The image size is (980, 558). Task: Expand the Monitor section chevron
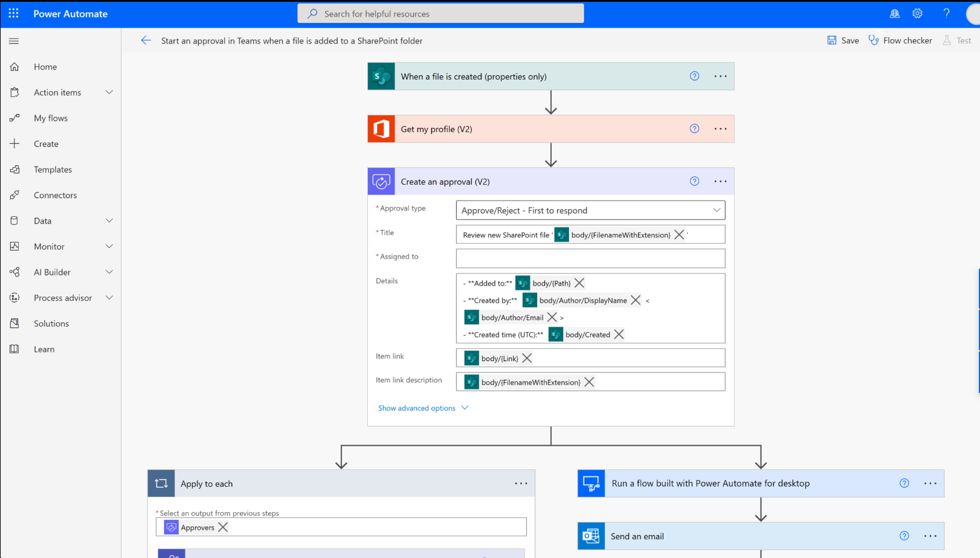click(x=109, y=246)
